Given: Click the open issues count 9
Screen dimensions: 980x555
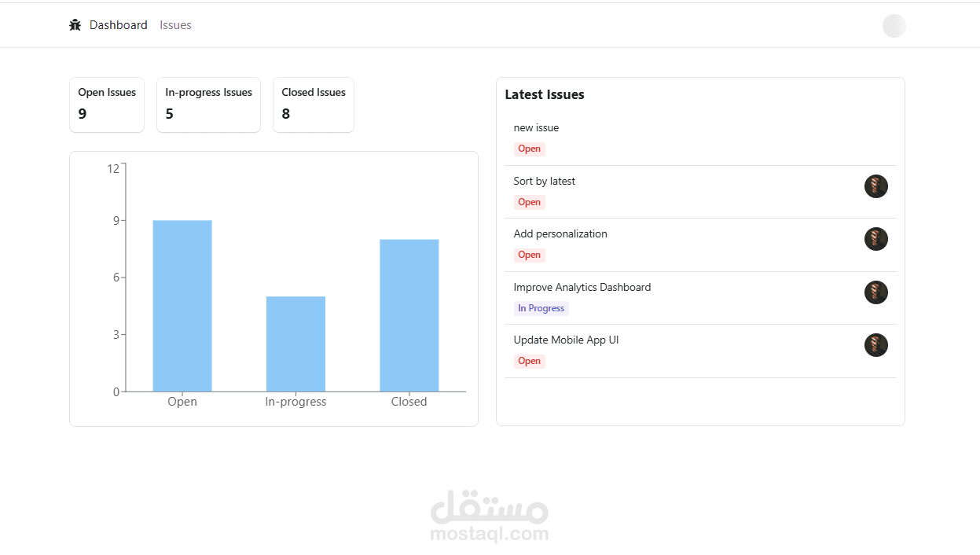Looking at the screenshot, I should 83,114.
